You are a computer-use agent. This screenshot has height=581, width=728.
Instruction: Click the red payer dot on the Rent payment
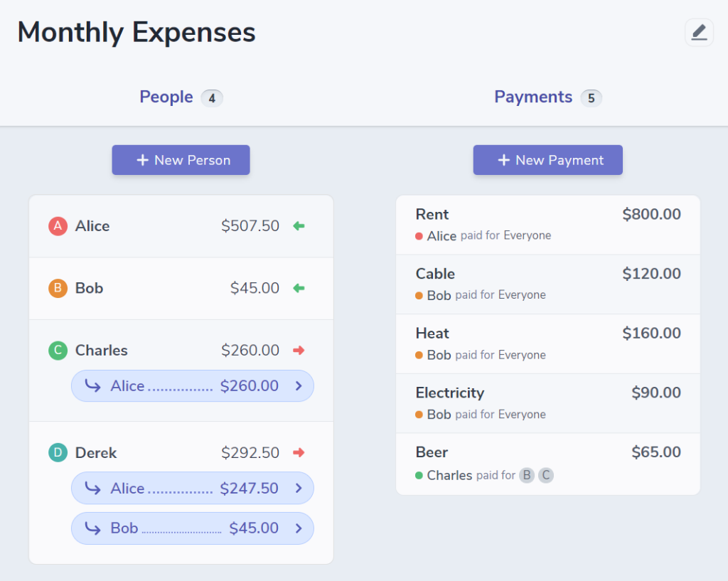419,235
